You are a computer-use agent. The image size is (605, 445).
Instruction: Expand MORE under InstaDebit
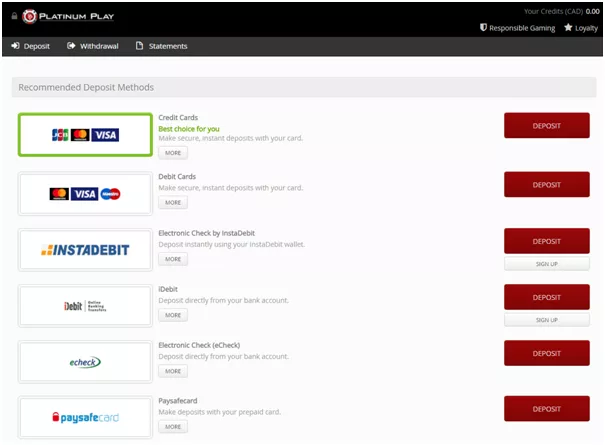[173, 259]
